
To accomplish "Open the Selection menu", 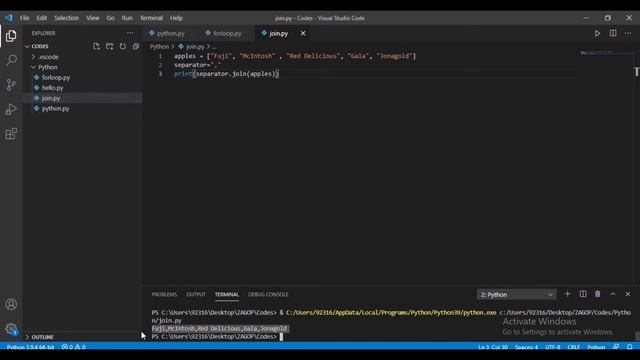I will pyautogui.click(x=67, y=18).
